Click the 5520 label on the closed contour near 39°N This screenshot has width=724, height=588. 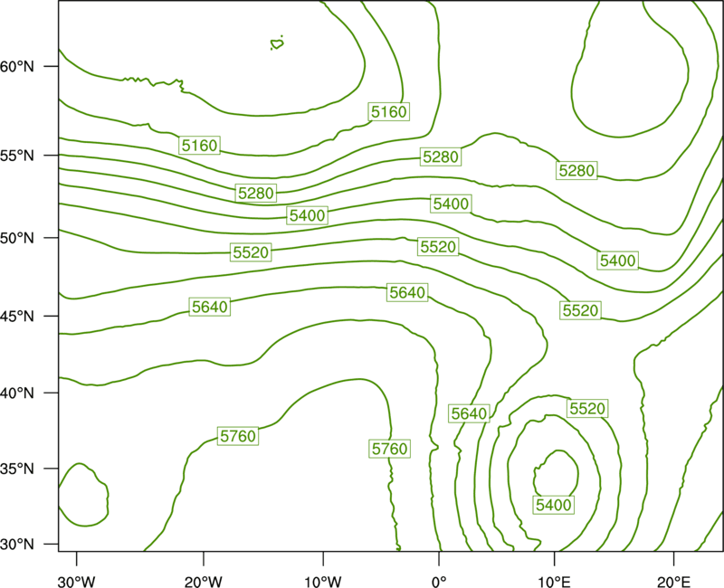587,409
